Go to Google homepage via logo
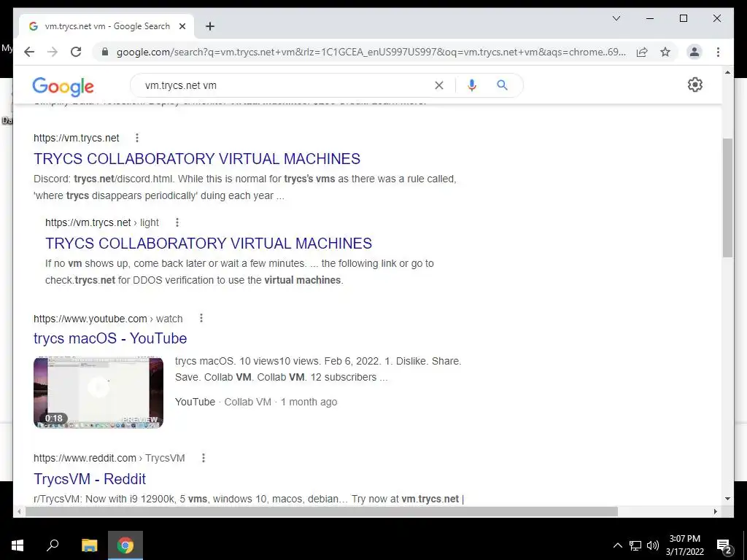 coord(63,86)
